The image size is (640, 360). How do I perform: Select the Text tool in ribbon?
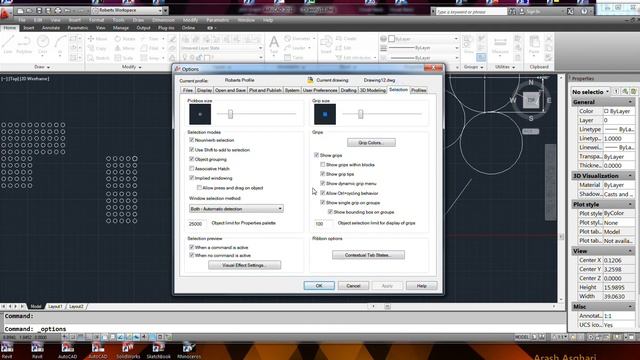click(274, 44)
